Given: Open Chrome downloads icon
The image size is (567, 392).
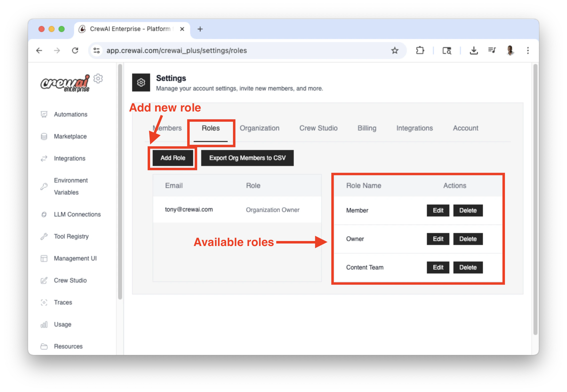Looking at the screenshot, I should tap(474, 50).
